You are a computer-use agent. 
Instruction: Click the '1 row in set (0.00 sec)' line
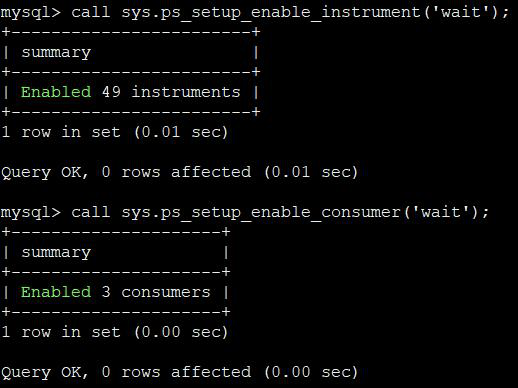(x=114, y=332)
